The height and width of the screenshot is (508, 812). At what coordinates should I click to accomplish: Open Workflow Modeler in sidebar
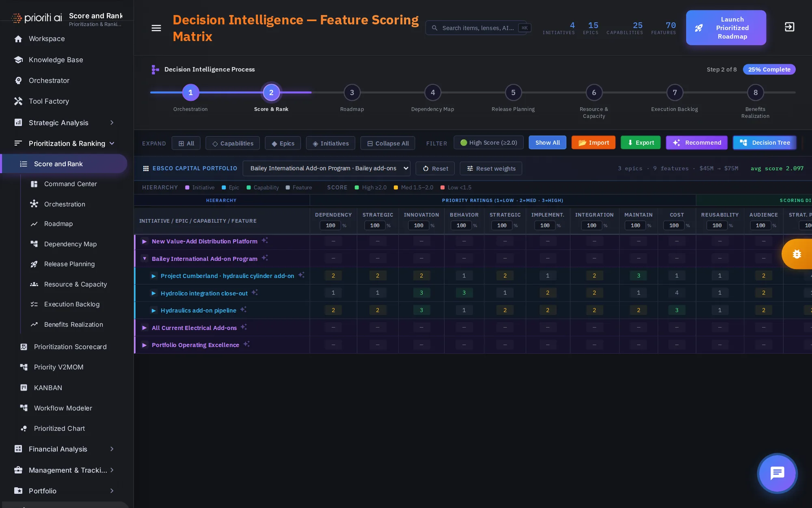click(63, 408)
